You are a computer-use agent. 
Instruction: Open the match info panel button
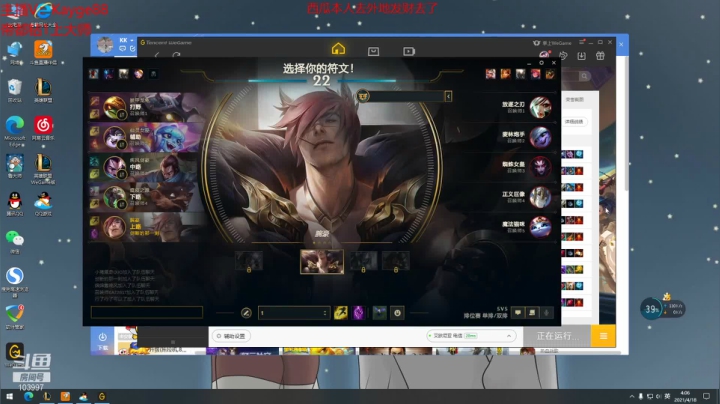[532, 313]
